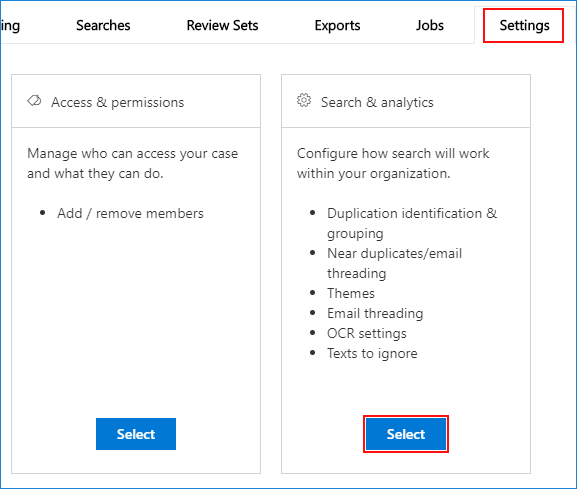
Task: Open the Settings tab
Action: [x=524, y=25]
